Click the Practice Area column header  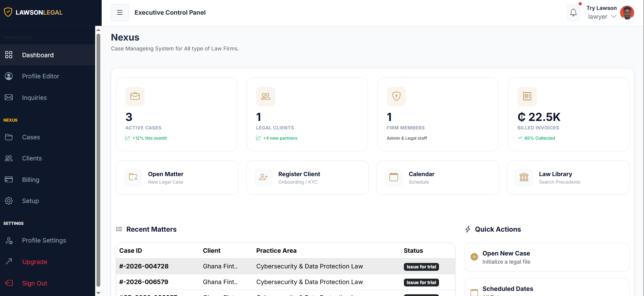pos(276,251)
